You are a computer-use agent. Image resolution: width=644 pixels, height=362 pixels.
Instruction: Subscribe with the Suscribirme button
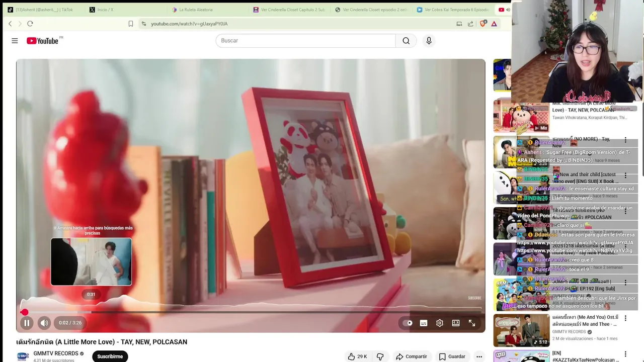[110, 356]
